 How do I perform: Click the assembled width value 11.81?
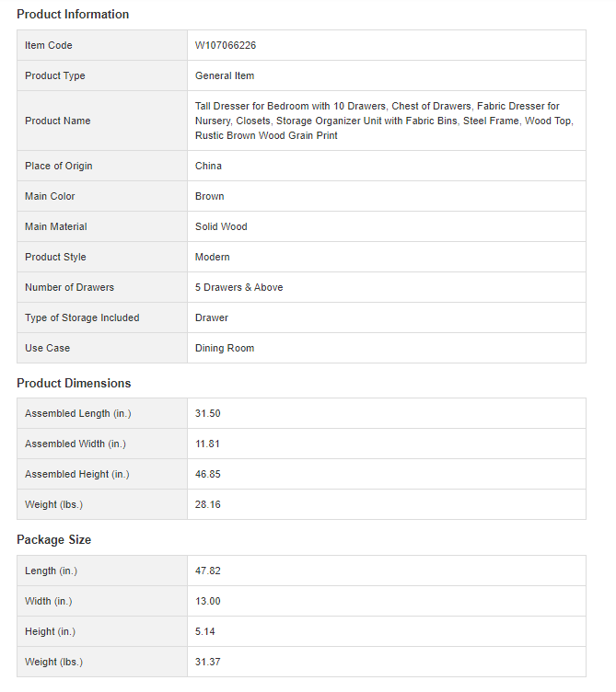point(208,444)
